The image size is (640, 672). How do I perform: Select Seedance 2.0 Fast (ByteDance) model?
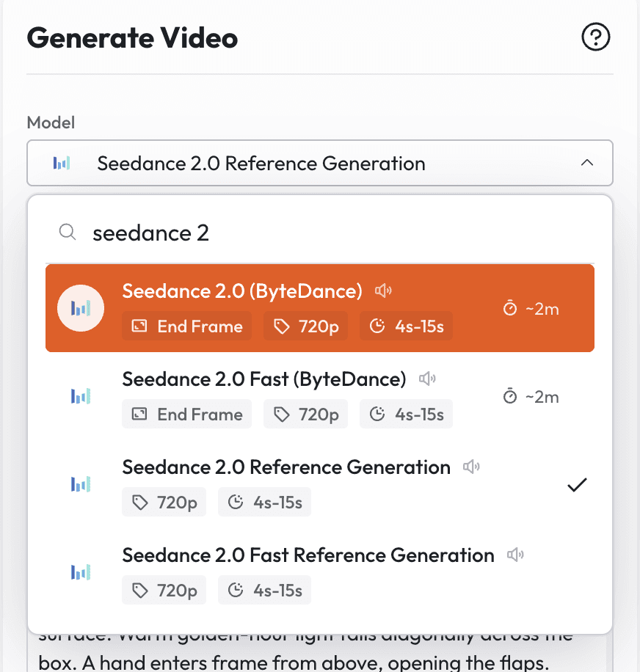320,396
